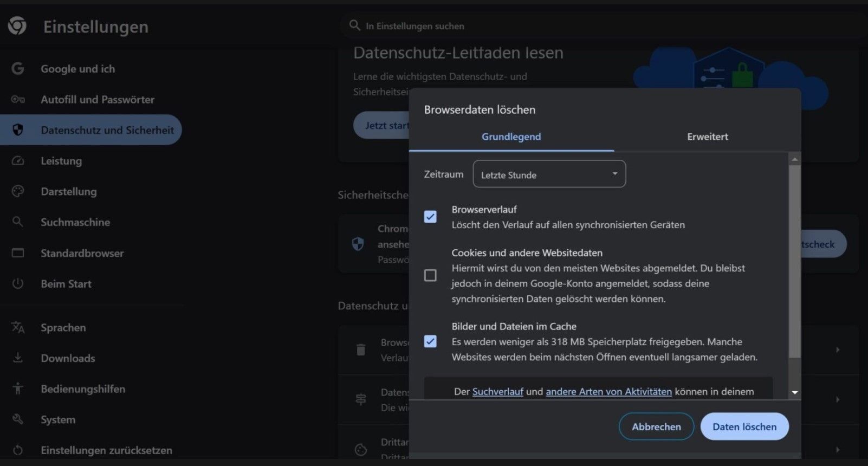Click the speedometer icon for Leistung

[18, 161]
